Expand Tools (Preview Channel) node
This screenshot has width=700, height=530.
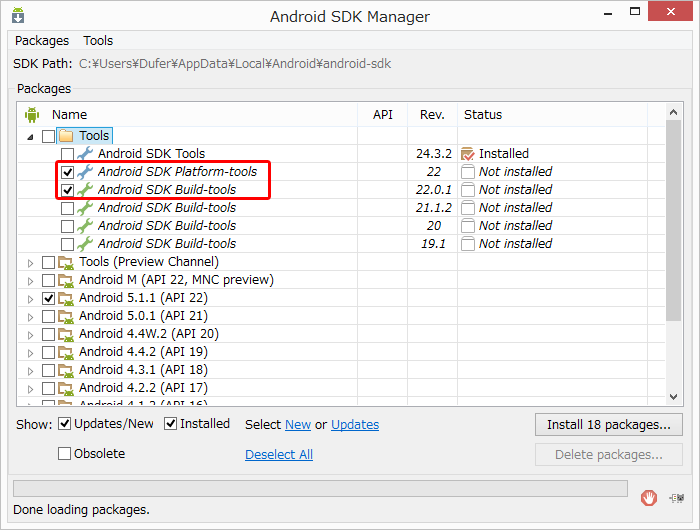coord(30,263)
